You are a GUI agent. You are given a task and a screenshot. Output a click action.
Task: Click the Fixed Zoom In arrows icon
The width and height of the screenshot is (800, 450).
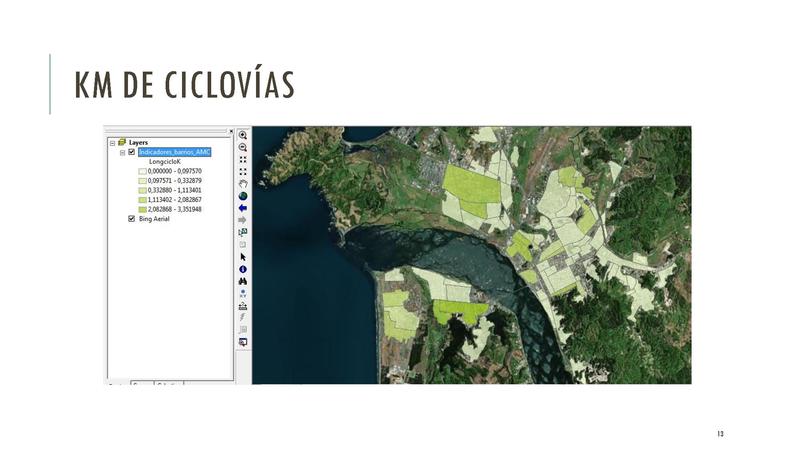tap(243, 159)
